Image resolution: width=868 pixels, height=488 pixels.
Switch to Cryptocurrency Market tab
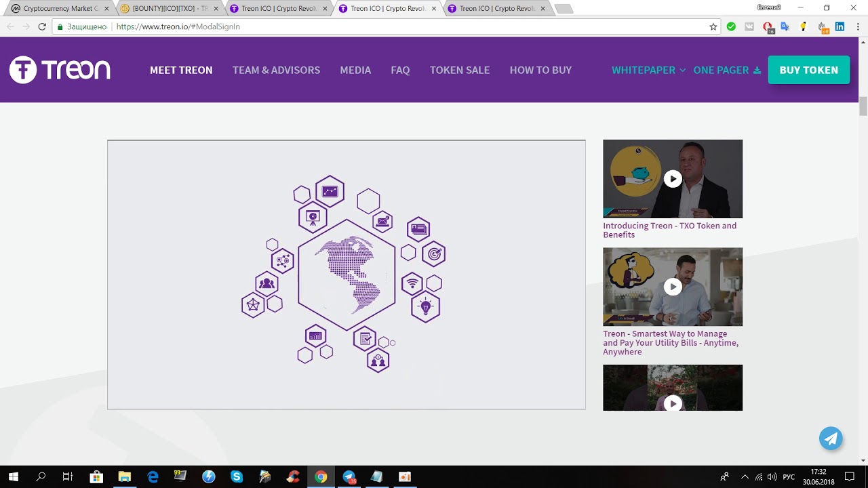(60, 9)
